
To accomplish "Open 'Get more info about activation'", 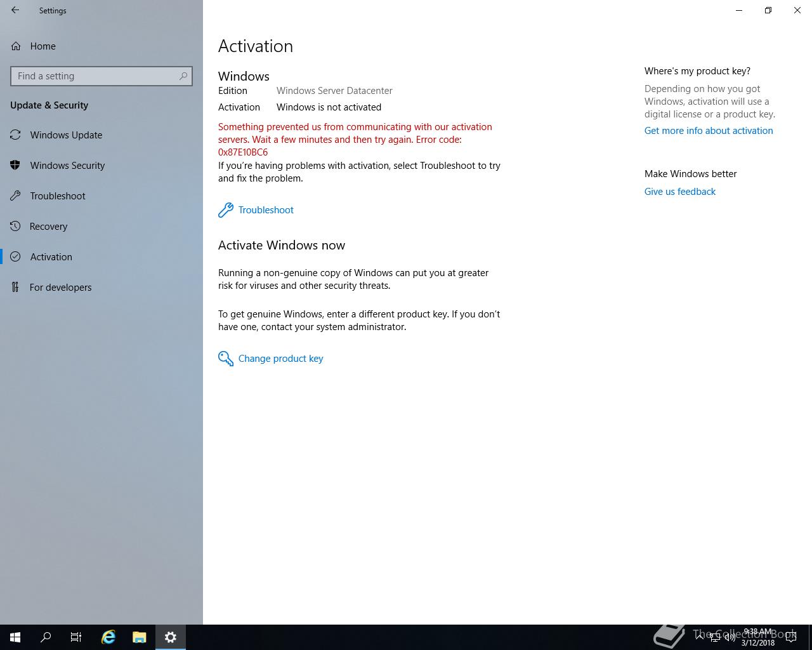I will tap(709, 131).
